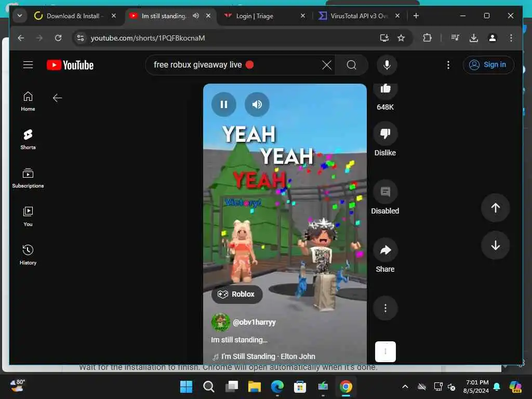This screenshot has height=399, width=532.
Task: Mute the Short's volume
Action: 257,104
